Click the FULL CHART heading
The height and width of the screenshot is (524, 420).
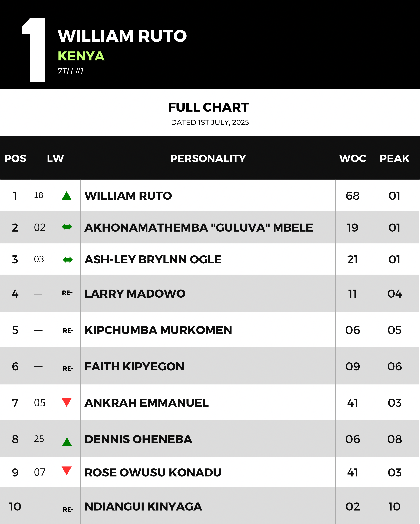click(x=209, y=107)
